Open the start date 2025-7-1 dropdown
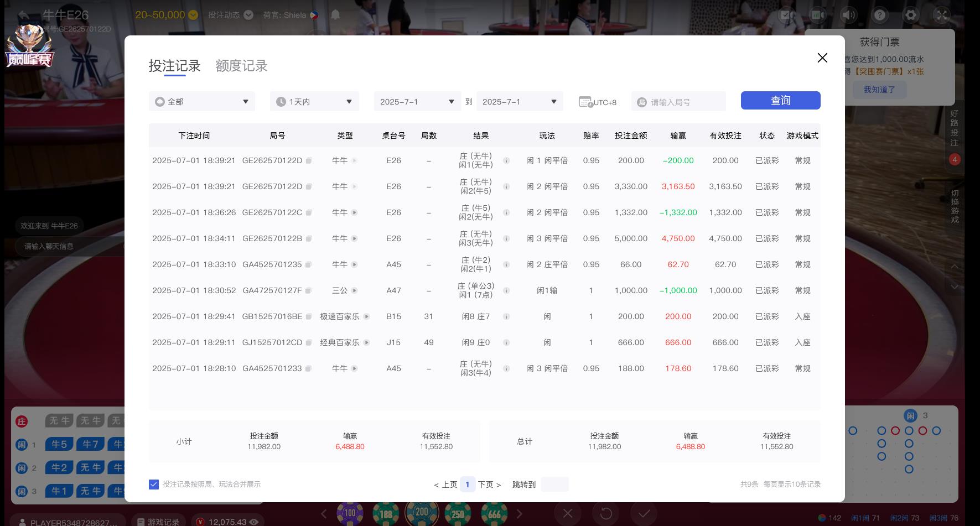 click(x=417, y=101)
